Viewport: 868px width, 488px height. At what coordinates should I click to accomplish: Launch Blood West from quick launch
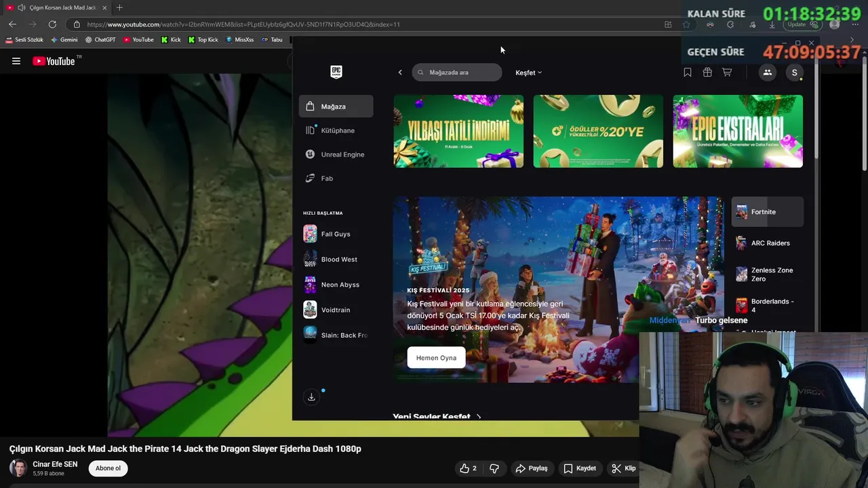click(336, 259)
